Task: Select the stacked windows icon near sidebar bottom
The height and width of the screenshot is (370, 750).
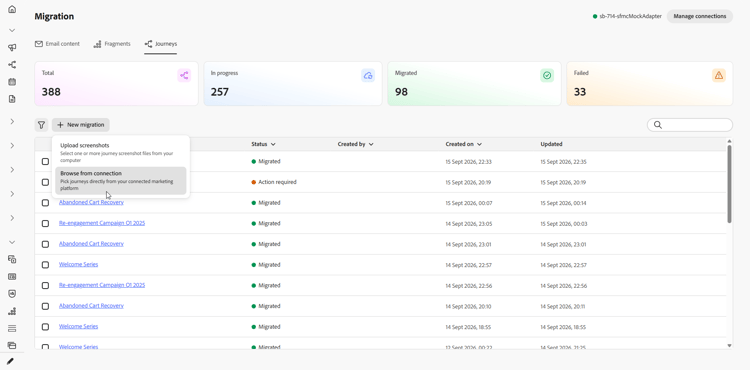Action: click(12, 345)
